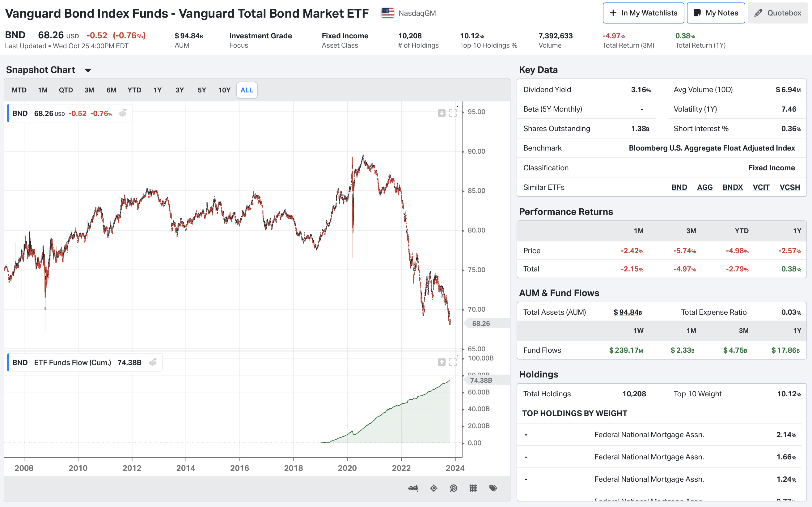The image size is (812, 507).
Task: Toggle the chart grid icon
Action: click(473, 488)
